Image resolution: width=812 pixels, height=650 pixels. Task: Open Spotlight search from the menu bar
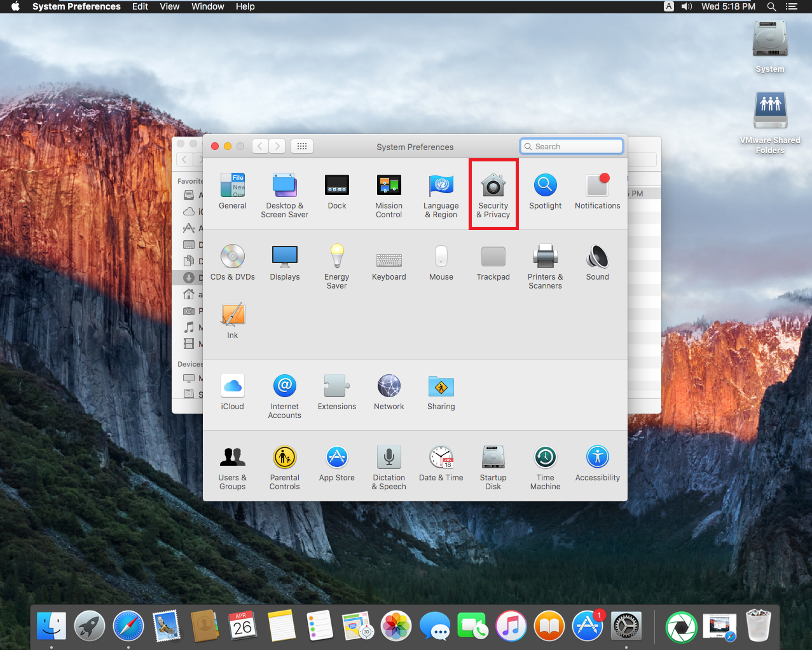[x=771, y=6]
